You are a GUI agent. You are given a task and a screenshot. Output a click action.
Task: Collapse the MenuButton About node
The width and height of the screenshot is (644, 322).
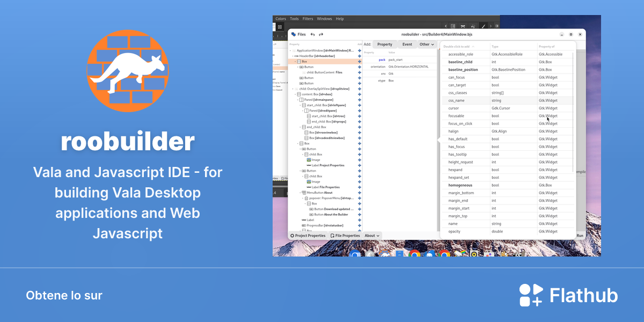(300, 193)
